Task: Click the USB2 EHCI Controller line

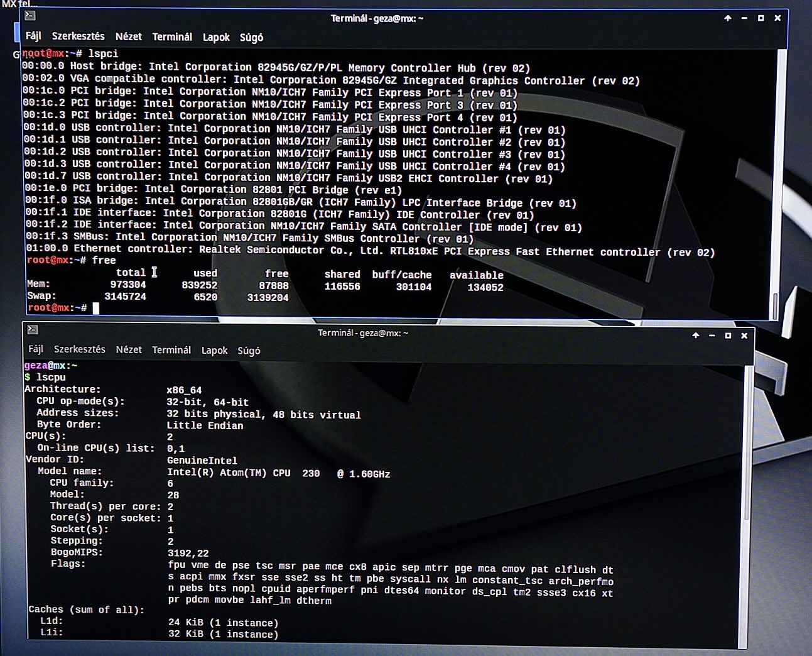Action: coord(289,178)
